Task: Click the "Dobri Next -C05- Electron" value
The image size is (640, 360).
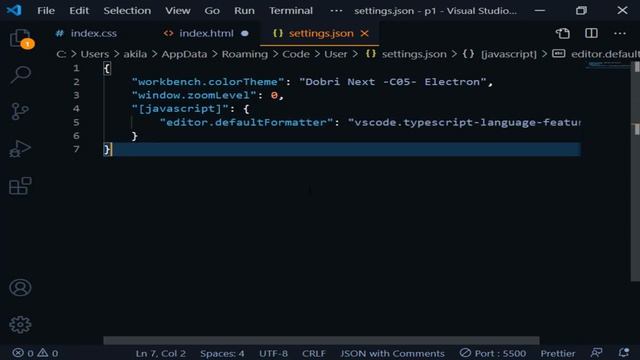Action: click(393, 82)
